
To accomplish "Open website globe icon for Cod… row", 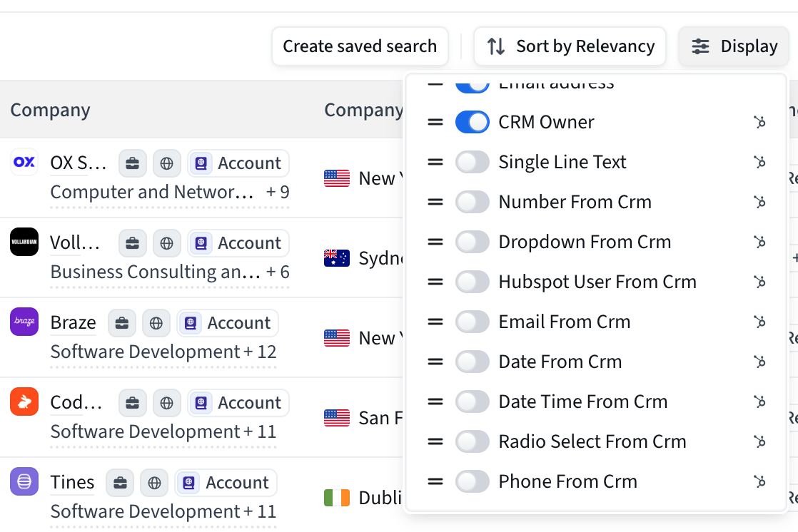I will click(x=167, y=403).
